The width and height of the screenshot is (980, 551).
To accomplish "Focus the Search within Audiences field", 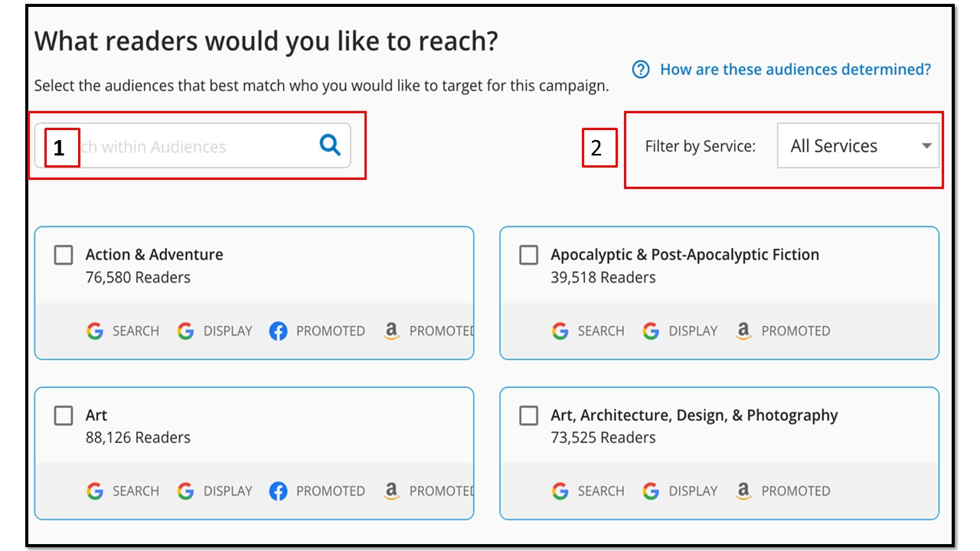I will [x=192, y=145].
